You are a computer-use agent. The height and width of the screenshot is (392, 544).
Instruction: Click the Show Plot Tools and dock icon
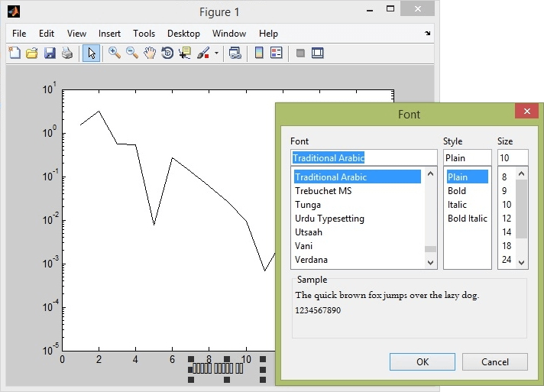point(317,53)
